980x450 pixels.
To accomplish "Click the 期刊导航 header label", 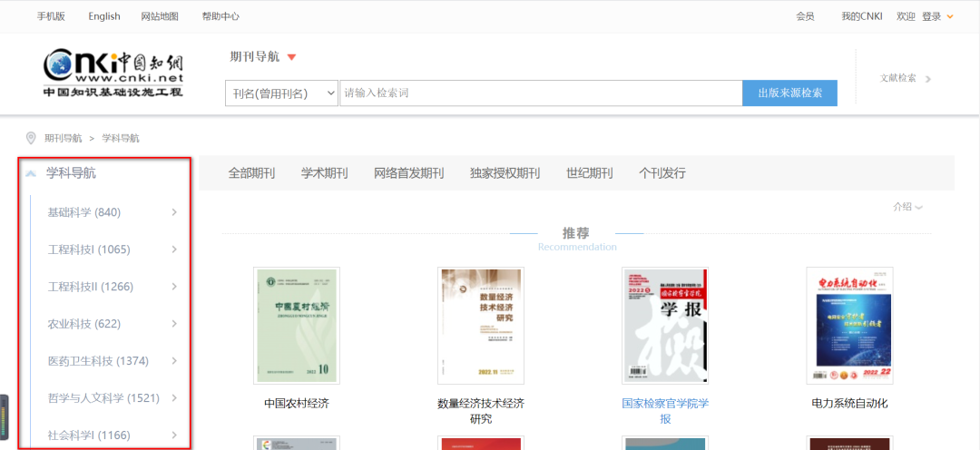I will coord(254,57).
